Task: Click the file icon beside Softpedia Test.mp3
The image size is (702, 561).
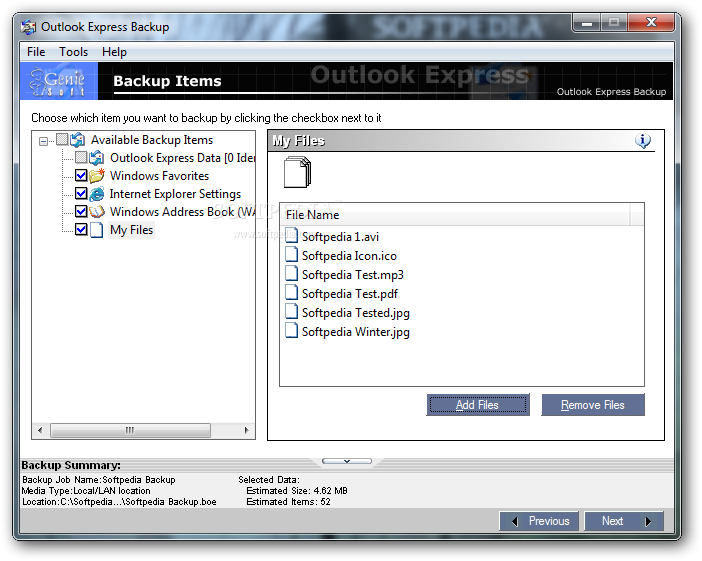Action: coord(291,273)
